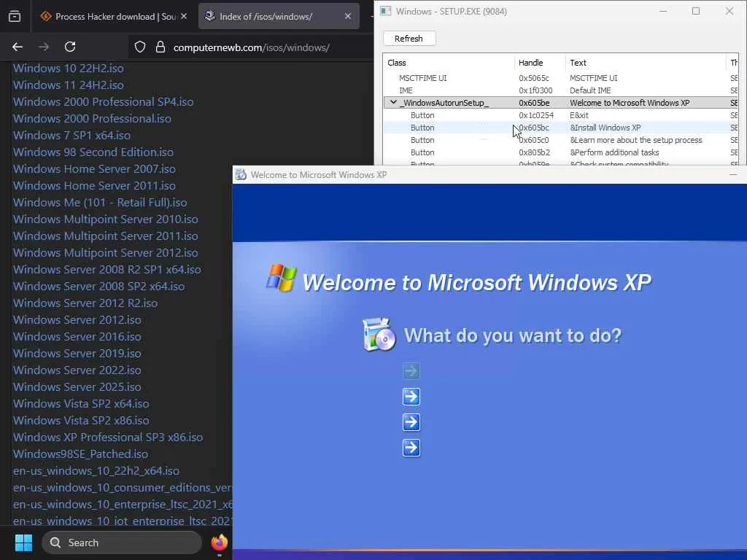This screenshot has height=560, width=747.
Task: Select the Button row with E&xit text
Action: coord(560,115)
